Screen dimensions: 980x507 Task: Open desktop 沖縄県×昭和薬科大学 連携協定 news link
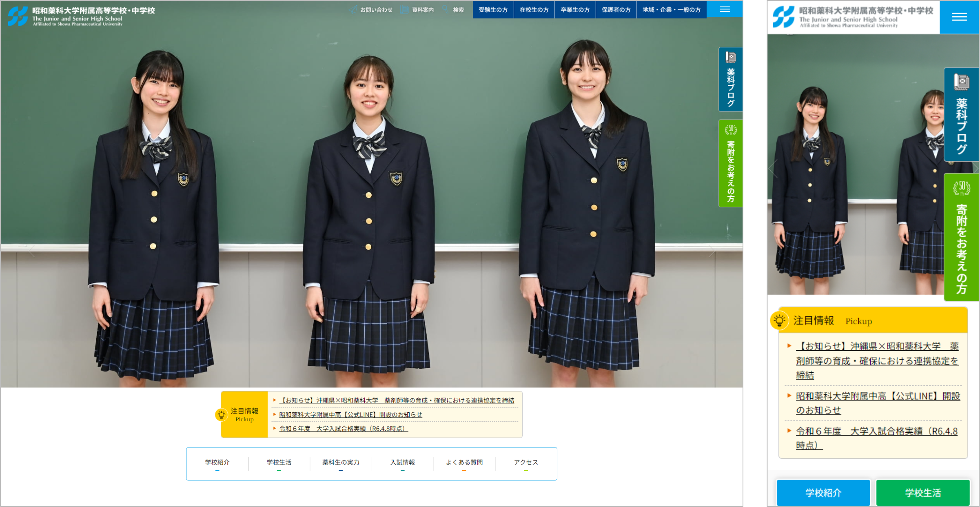(397, 400)
